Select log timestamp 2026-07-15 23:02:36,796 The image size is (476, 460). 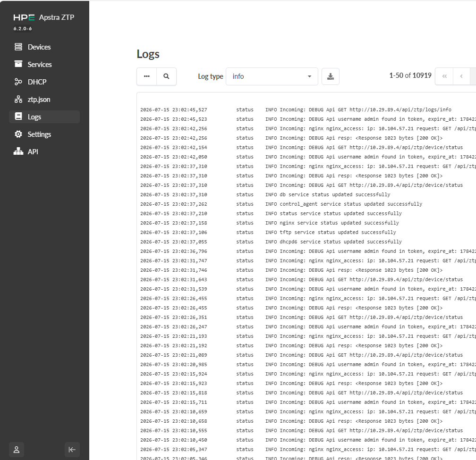click(174, 251)
